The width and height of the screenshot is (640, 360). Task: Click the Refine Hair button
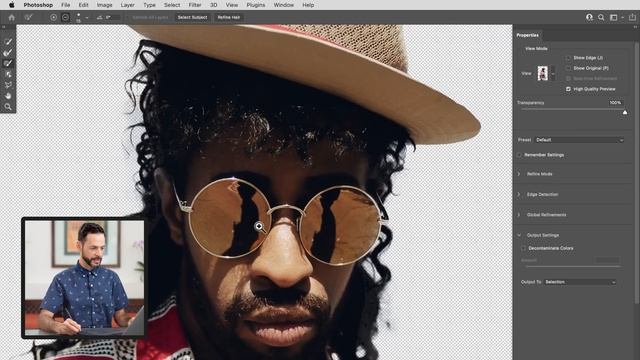229,17
